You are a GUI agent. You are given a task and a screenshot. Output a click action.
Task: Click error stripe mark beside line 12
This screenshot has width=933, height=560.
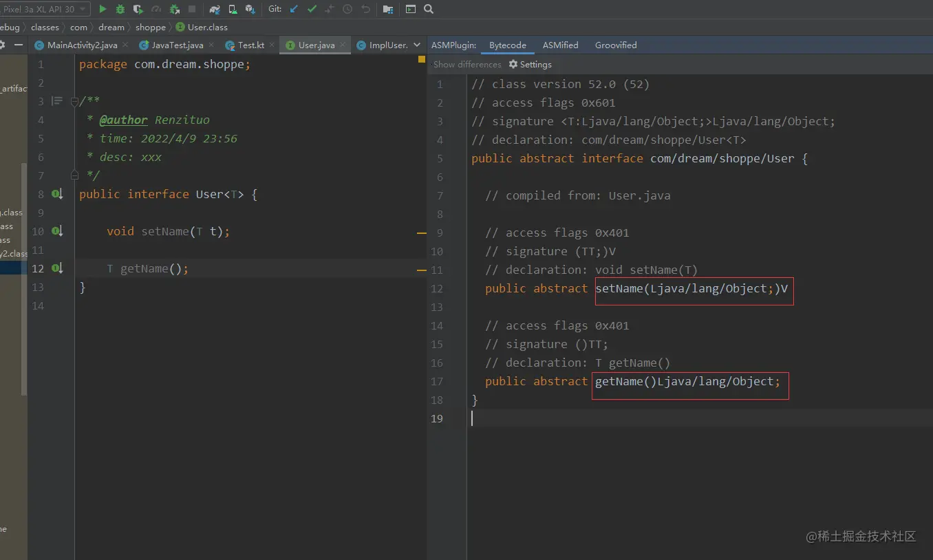coord(422,270)
